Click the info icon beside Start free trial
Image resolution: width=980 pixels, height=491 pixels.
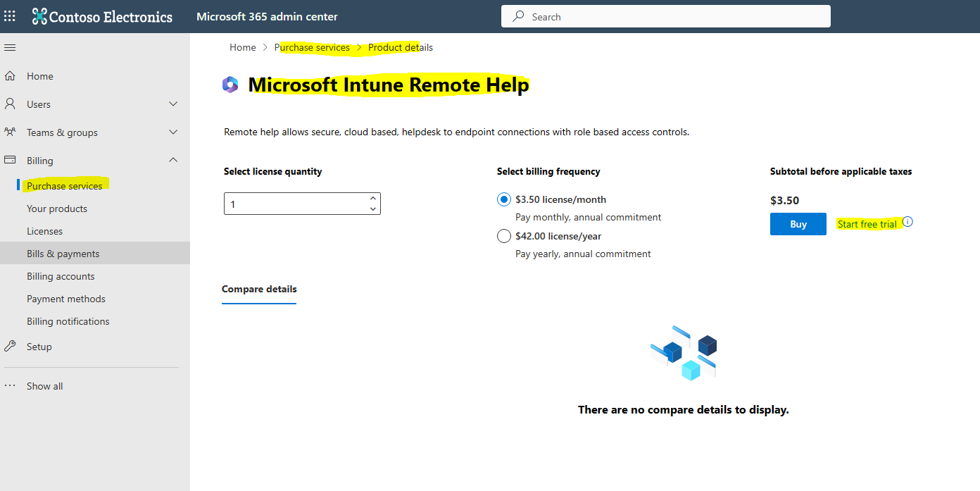[907, 222]
